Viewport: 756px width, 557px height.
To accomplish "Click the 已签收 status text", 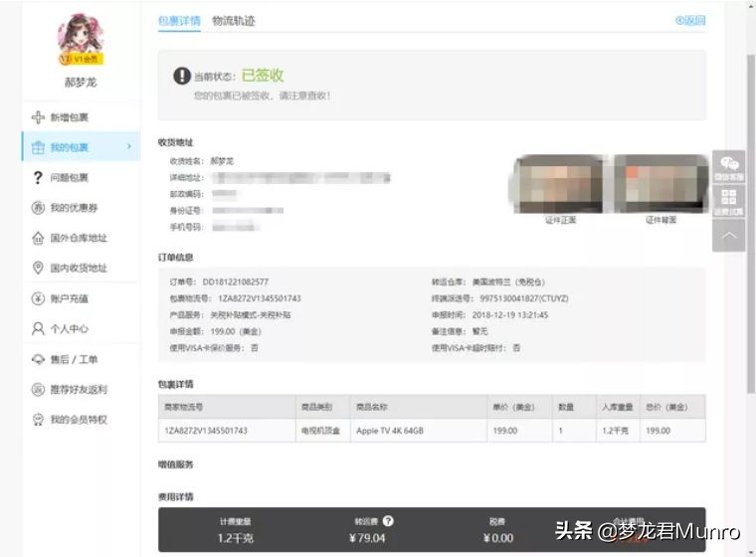I will tap(263, 76).
